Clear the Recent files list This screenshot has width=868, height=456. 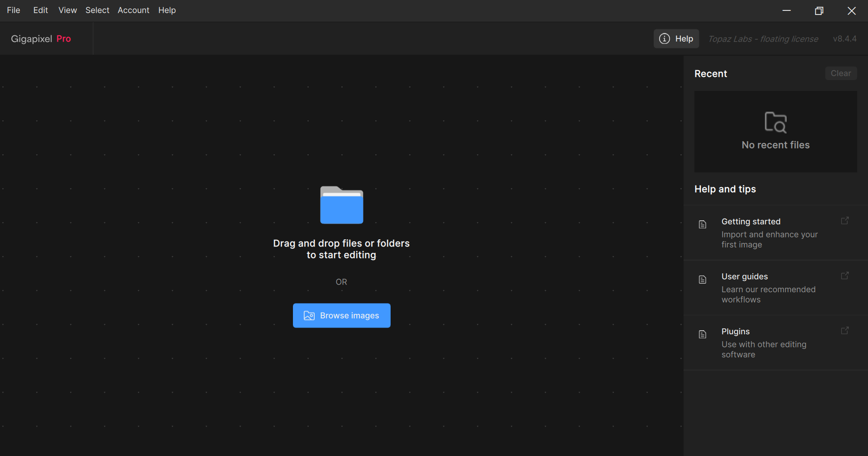click(840, 73)
